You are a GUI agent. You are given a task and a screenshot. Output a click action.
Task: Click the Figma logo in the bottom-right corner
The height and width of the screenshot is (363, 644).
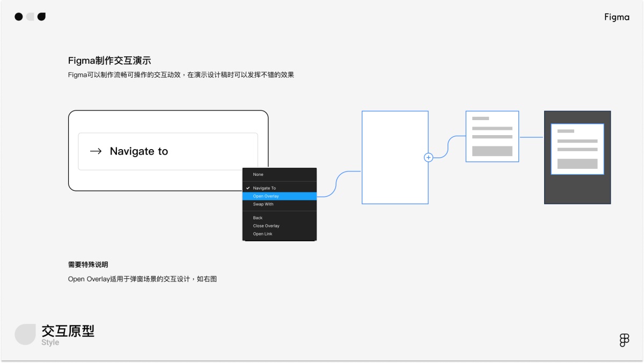tap(624, 340)
